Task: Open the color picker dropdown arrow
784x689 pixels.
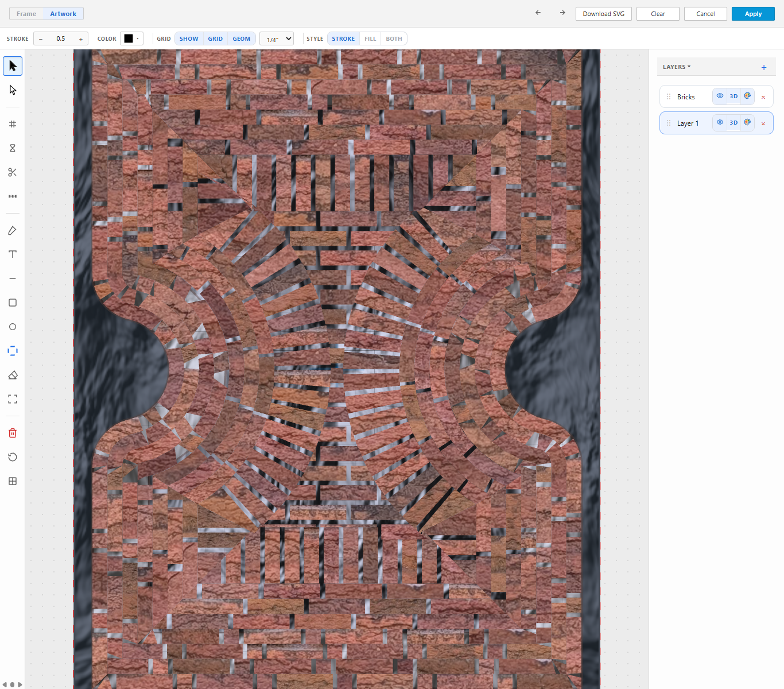Action: [138, 38]
